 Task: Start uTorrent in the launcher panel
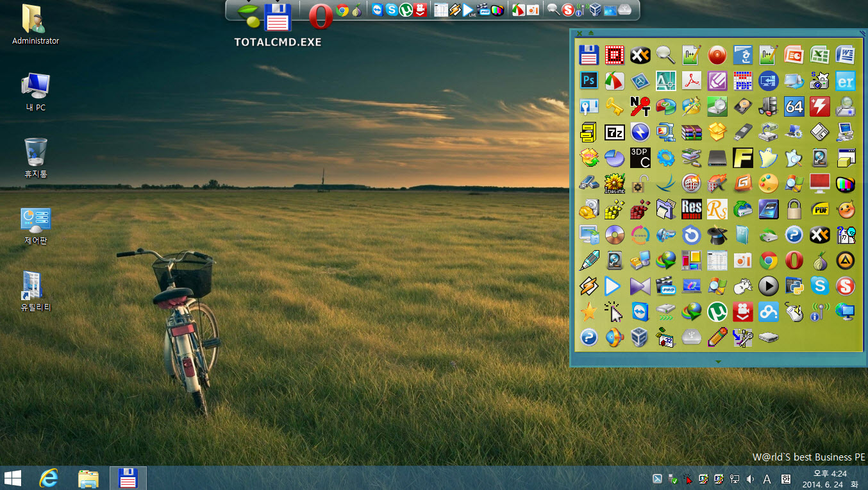tap(717, 312)
